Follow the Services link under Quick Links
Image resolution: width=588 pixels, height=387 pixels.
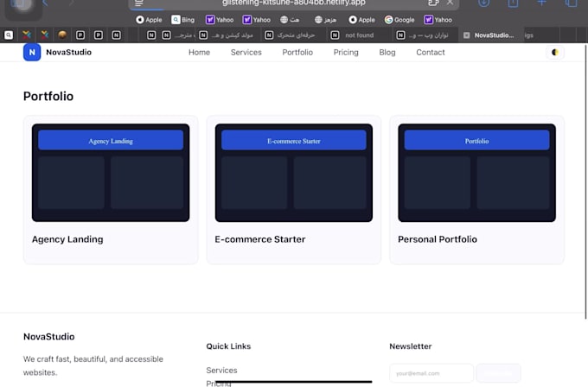point(221,370)
